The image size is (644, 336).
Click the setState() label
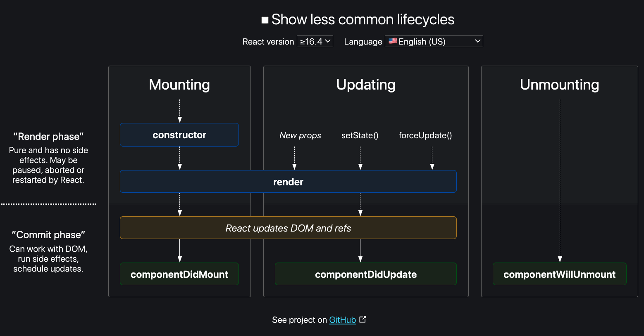[360, 135]
